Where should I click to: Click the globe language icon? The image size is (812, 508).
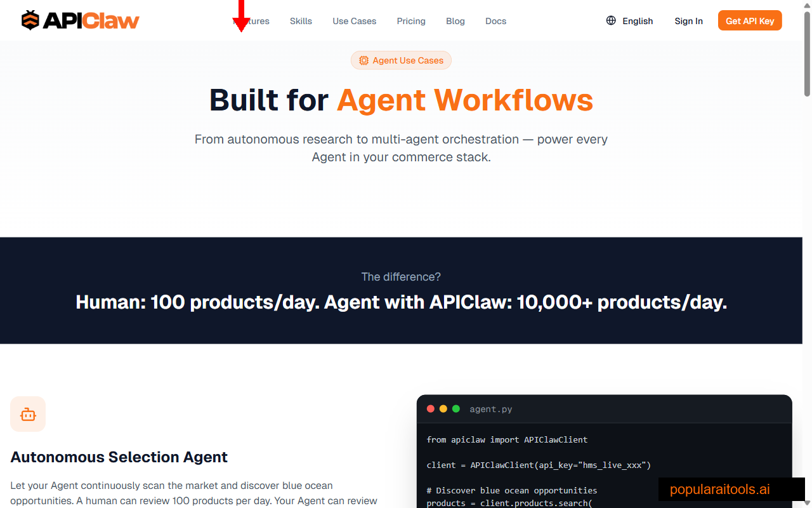[610, 20]
